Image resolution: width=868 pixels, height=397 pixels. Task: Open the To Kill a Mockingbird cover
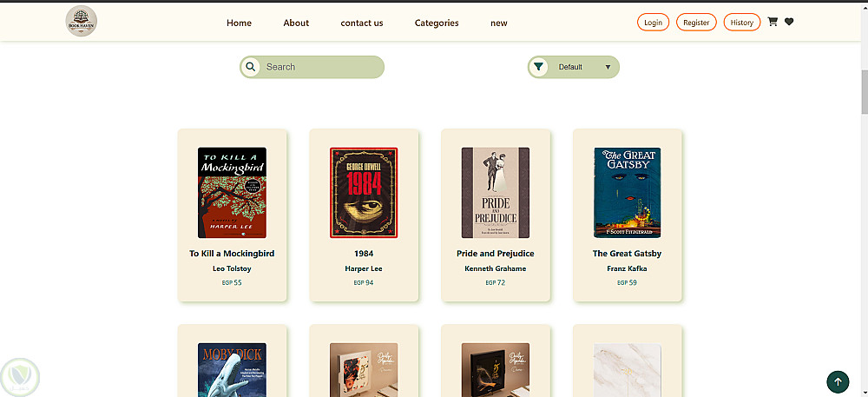coord(232,193)
